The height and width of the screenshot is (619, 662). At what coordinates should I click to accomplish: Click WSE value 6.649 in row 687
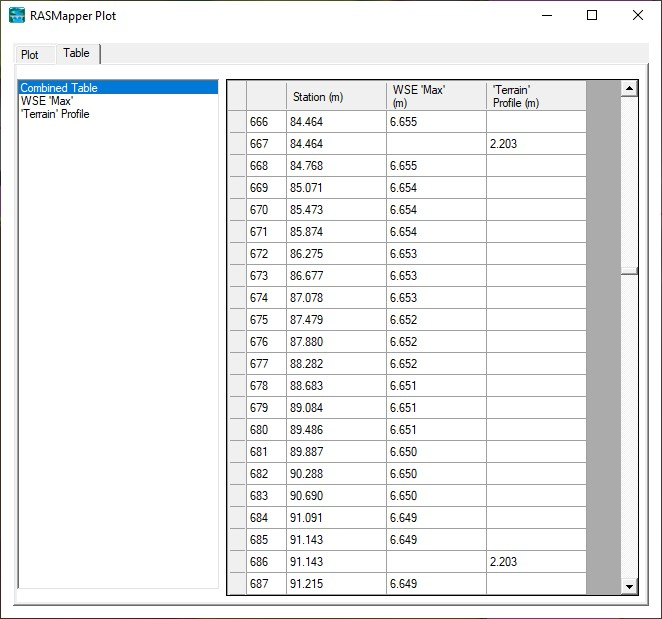436,584
